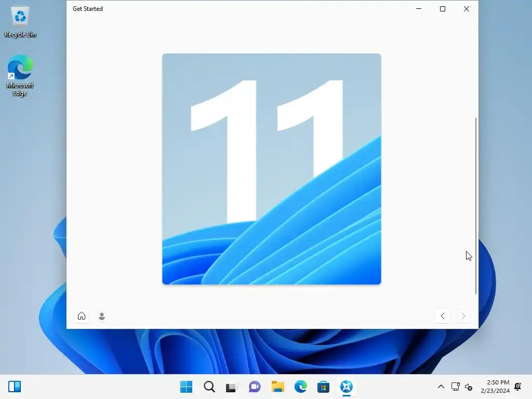This screenshot has width=532, height=399.
Task: Go to the Get Started home page
Action: point(82,316)
